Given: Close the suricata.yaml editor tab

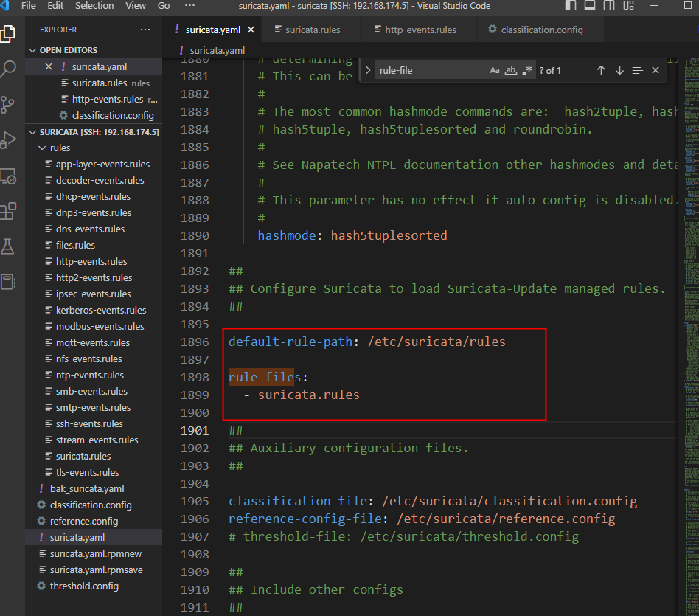Looking at the screenshot, I should 251,30.
